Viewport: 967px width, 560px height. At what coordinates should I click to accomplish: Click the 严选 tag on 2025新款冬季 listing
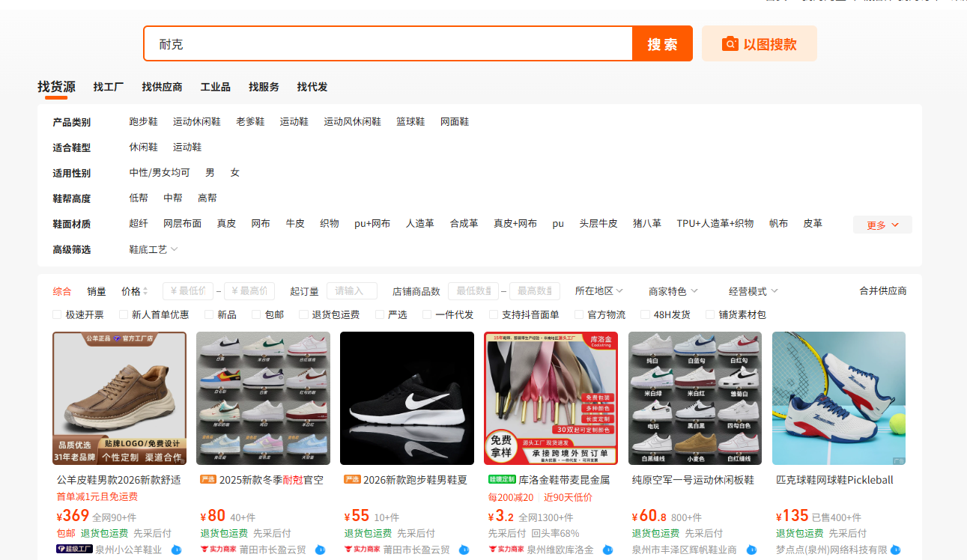pyautogui.click(x=208, y=479)
